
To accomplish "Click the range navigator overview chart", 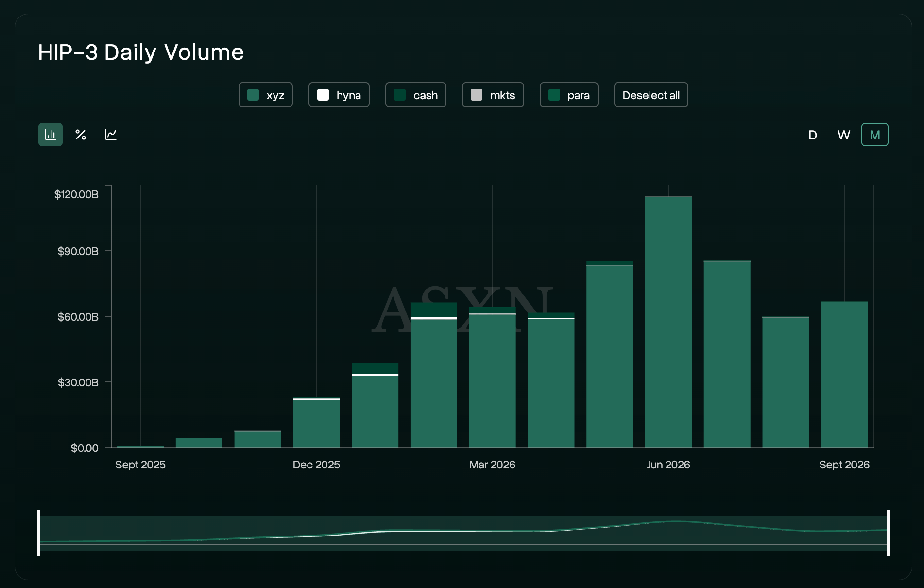I will click(463, 533).
